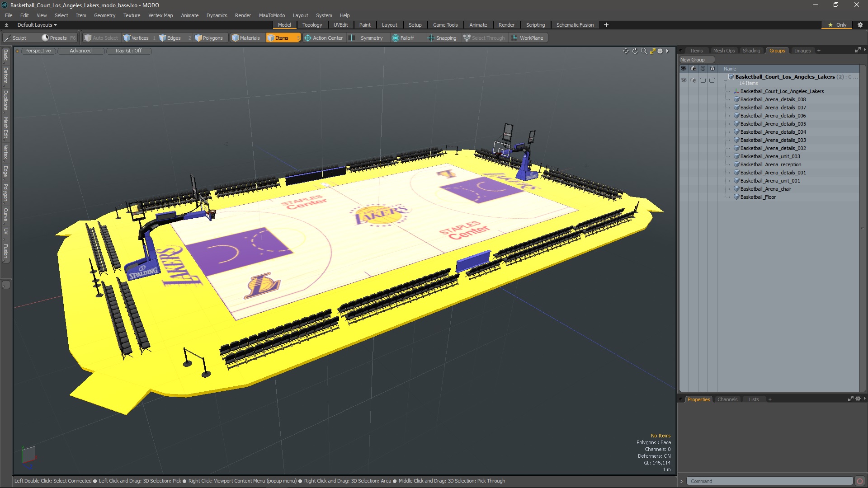868x488 pixels.
Task: Open the Game Tools layout
Action: point(445,25)
